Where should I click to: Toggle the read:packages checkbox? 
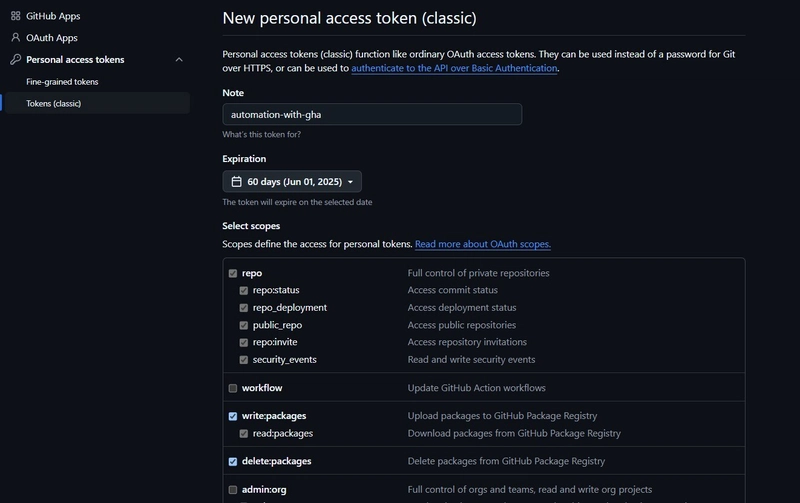244,434
